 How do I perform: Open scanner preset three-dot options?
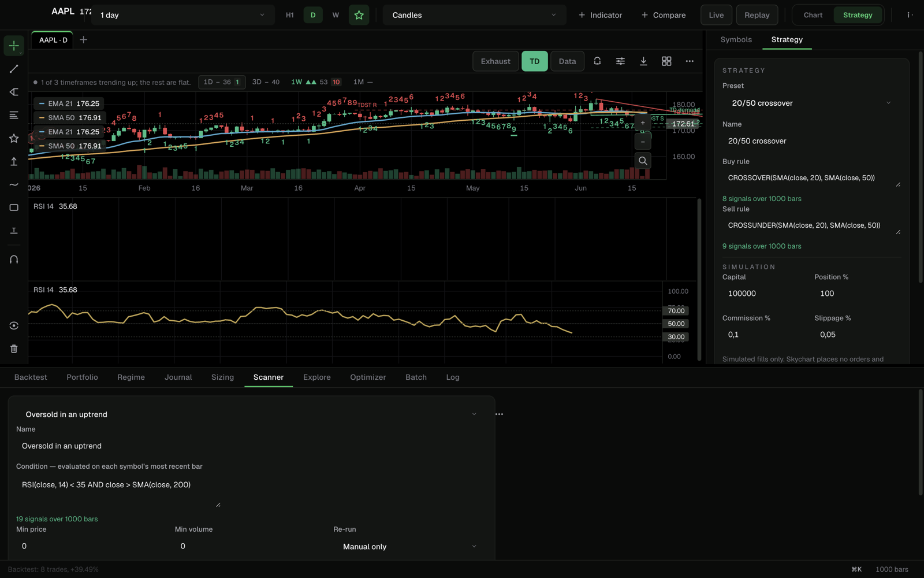pyautogui.click(x=499, y=414)
